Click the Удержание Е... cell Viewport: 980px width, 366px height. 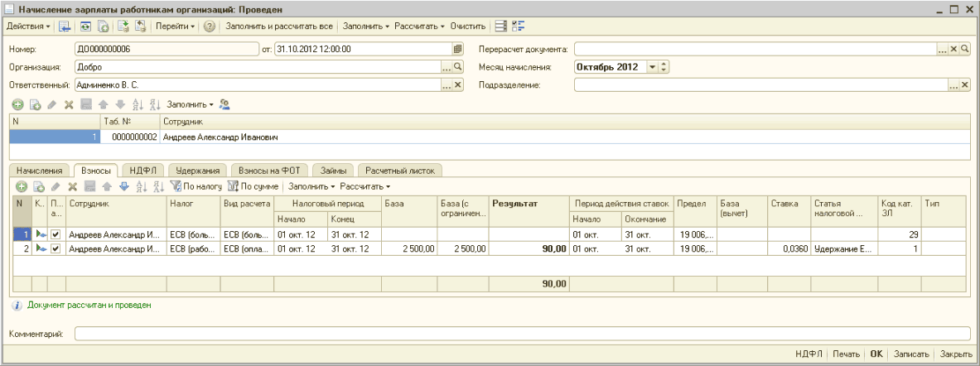[x=843, y=248]
